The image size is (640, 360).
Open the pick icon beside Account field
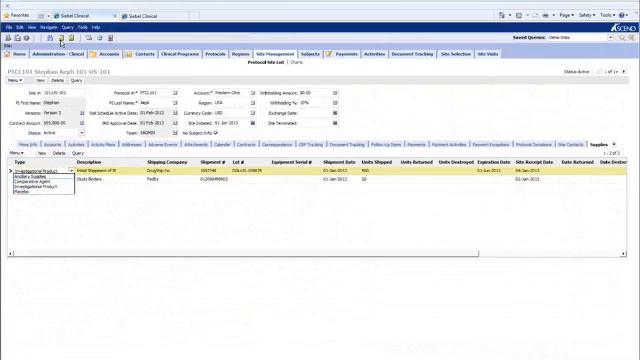click(253, 93)
